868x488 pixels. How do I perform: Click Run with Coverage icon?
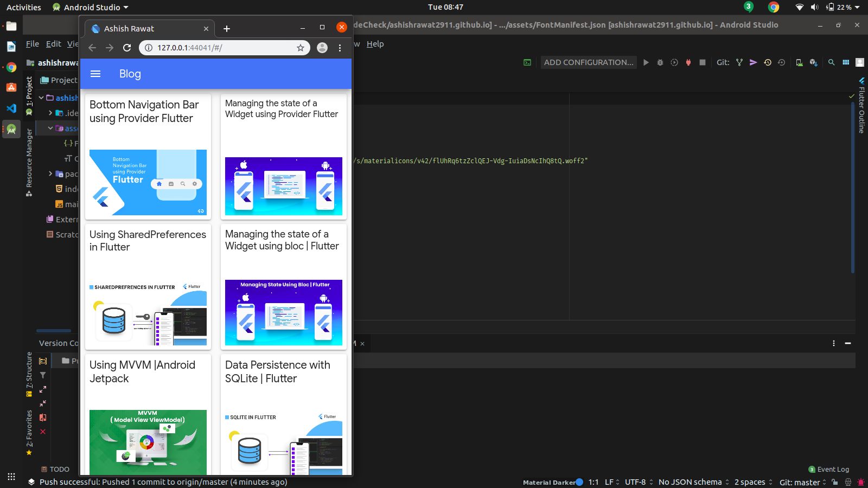tap(674, 62)
